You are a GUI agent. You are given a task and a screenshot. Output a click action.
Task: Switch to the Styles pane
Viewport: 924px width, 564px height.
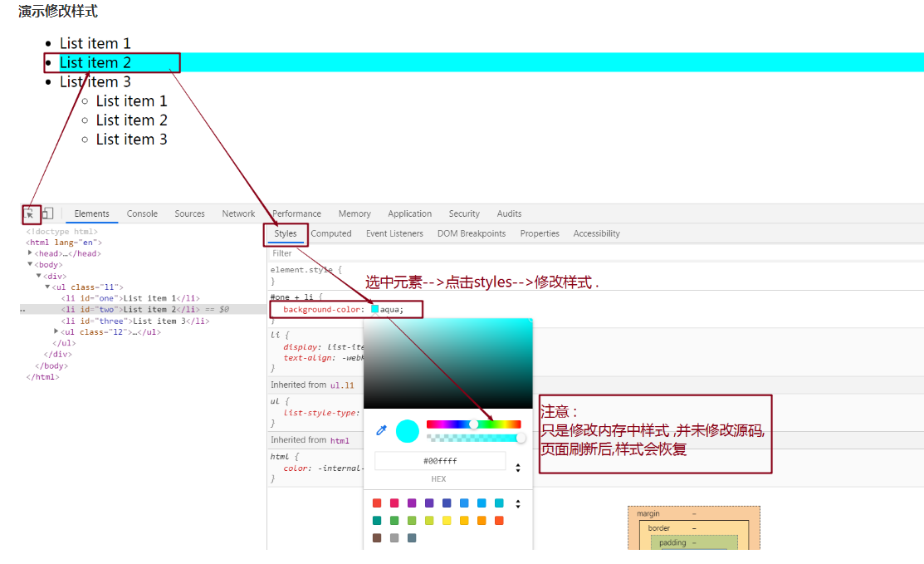(286, 233)
